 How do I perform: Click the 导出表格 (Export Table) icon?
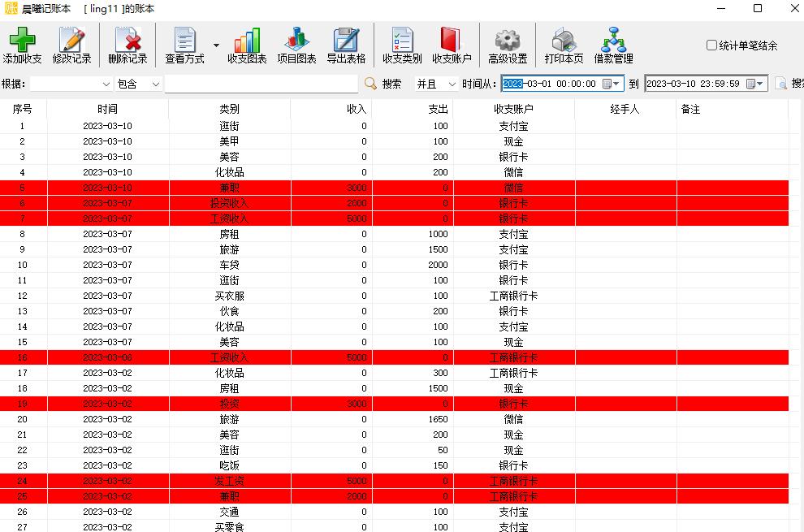[347, 45]
